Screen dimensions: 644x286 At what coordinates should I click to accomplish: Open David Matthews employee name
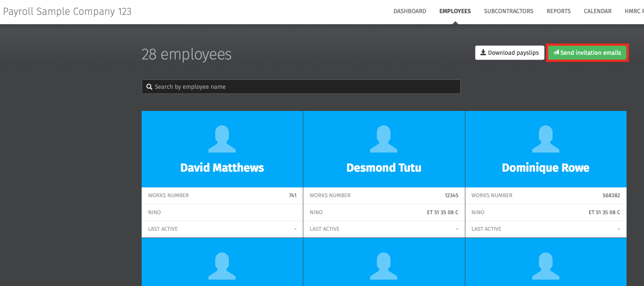(x=222, y=167)
